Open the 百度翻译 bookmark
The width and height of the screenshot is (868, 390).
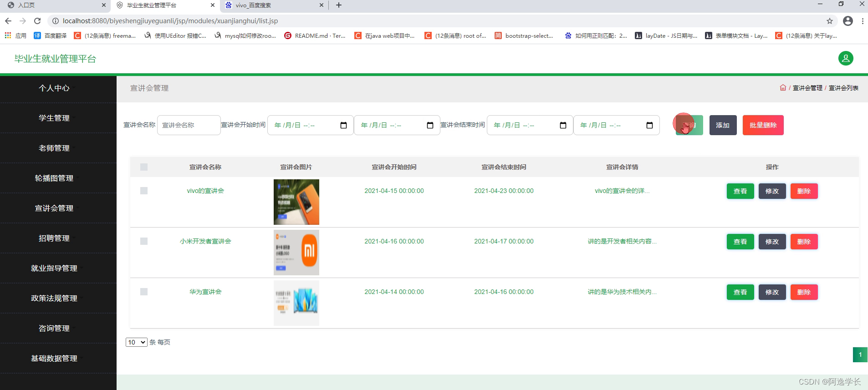coord(50,35)
